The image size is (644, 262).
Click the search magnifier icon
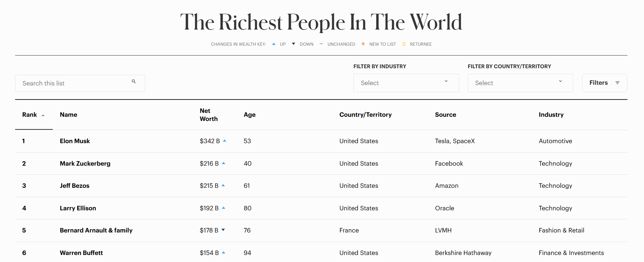(x=134, y=82)
